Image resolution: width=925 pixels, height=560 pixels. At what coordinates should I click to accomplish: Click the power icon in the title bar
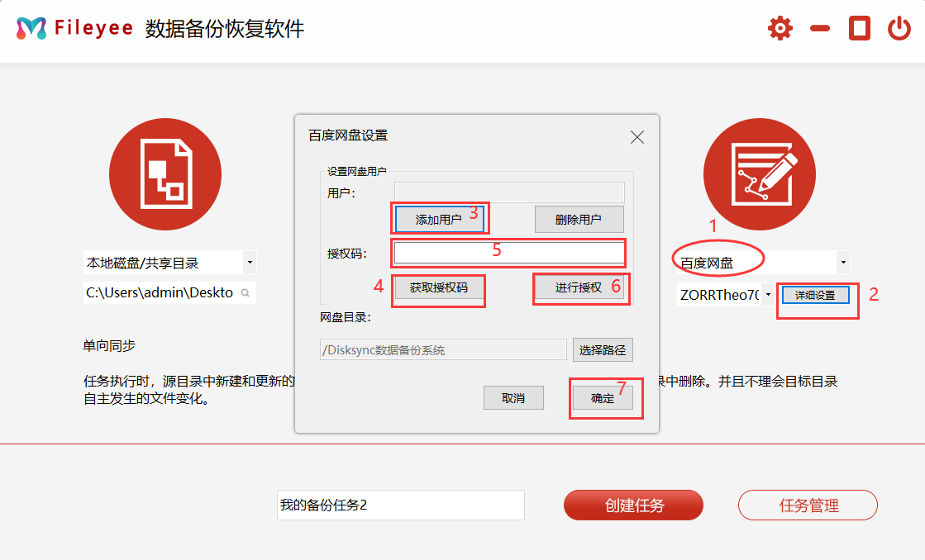pyautogui.click(x=899, y=27)
